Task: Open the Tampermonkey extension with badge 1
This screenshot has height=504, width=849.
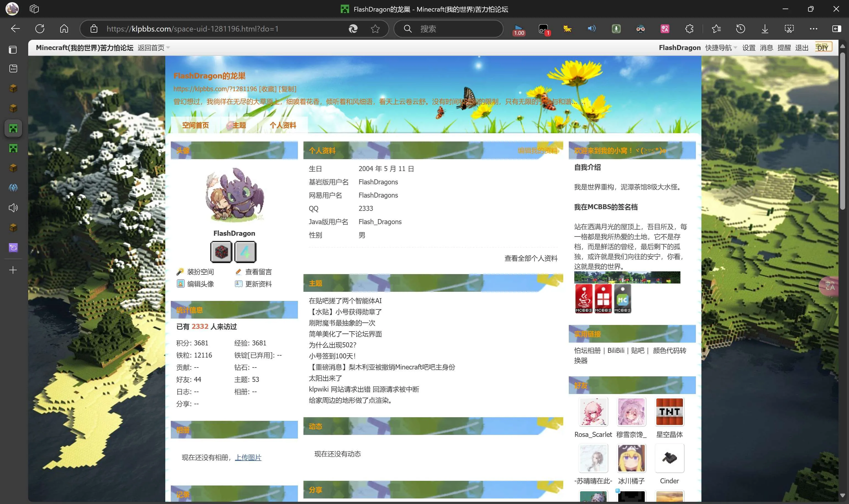Action: [x=544, y=30]
